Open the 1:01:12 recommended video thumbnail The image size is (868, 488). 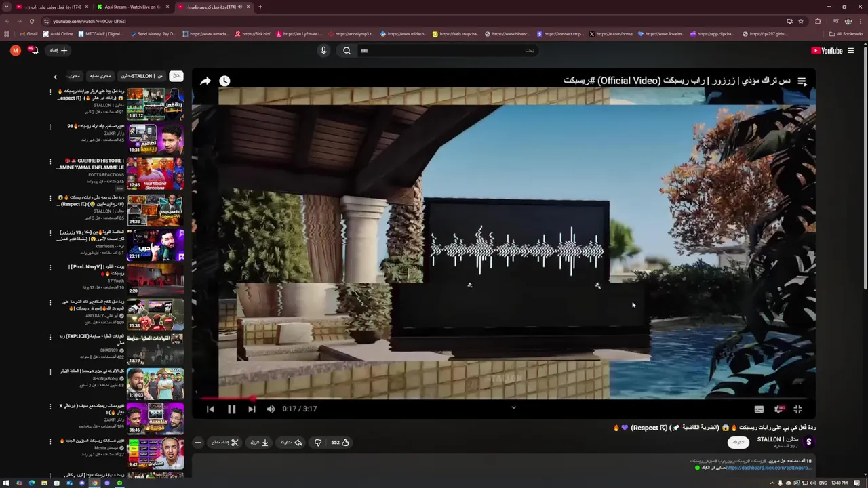pyautogui.click(x=155, y=104)
